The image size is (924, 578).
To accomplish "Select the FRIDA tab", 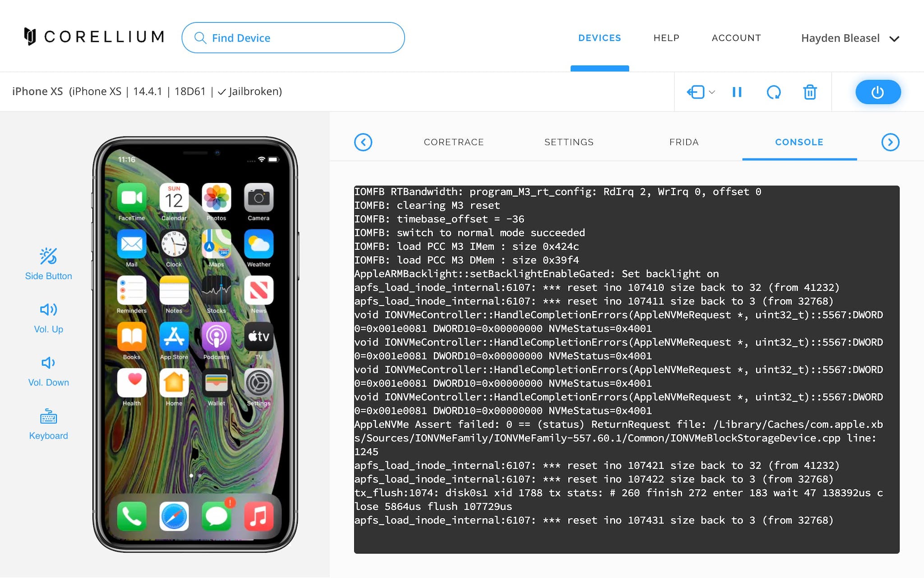I will point(684,142).
